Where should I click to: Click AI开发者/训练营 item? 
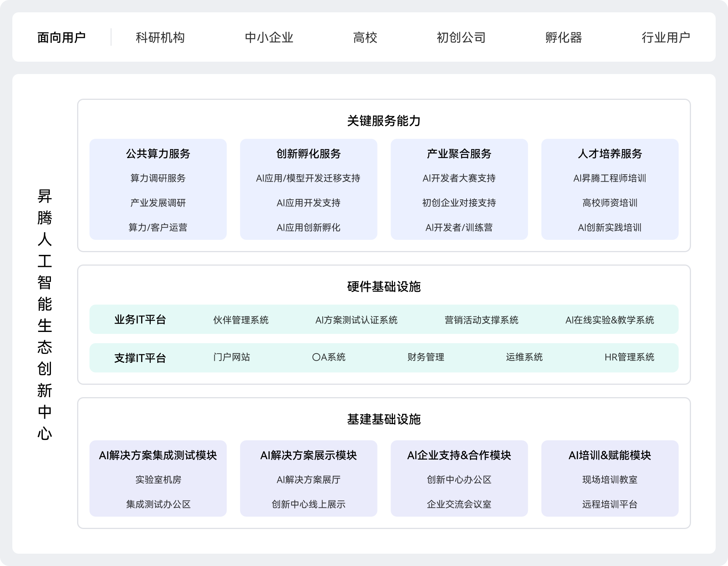459,227
